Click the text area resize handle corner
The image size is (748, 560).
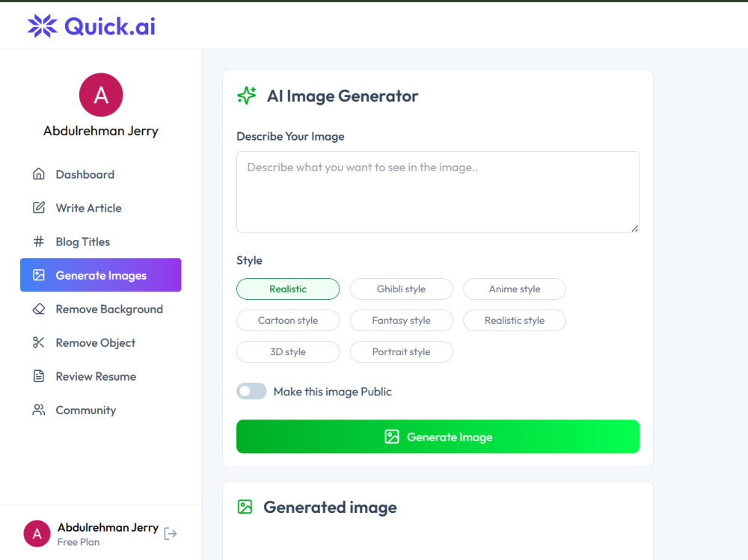point(634,229)
